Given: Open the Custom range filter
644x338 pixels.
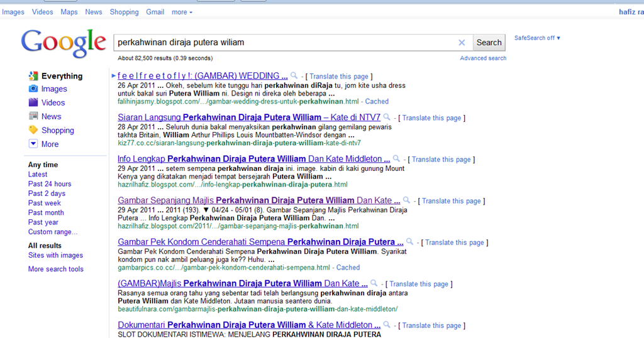Looking at the screenshot, I should [53, 232].
